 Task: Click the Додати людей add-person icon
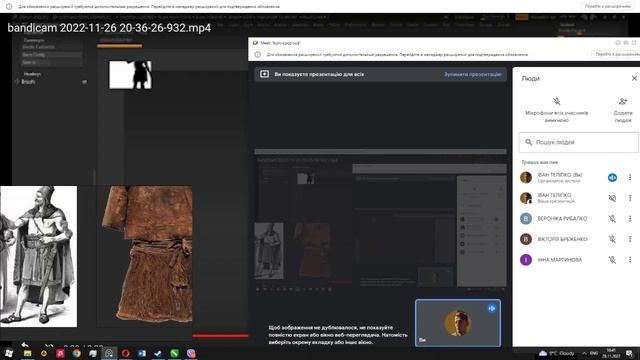click(622, 101)
